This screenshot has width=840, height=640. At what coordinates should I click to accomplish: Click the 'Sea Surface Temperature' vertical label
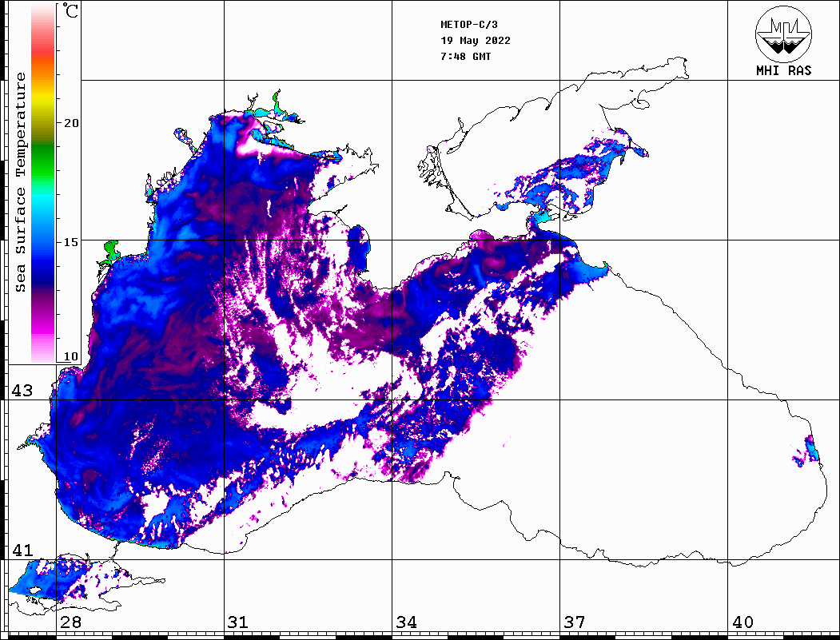20,183
